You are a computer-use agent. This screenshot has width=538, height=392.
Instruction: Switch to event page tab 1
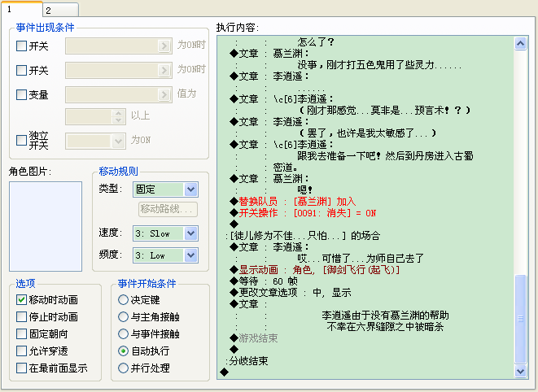coord(22,9)
